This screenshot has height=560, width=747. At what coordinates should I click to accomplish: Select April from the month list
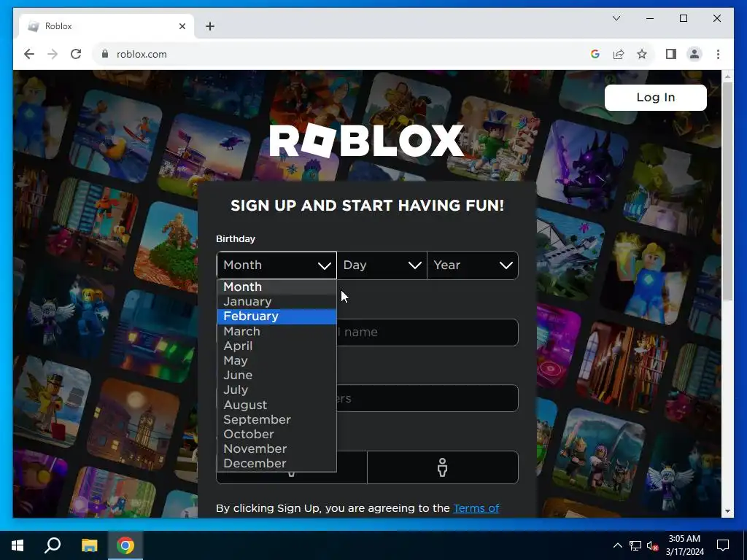(276, 346)
